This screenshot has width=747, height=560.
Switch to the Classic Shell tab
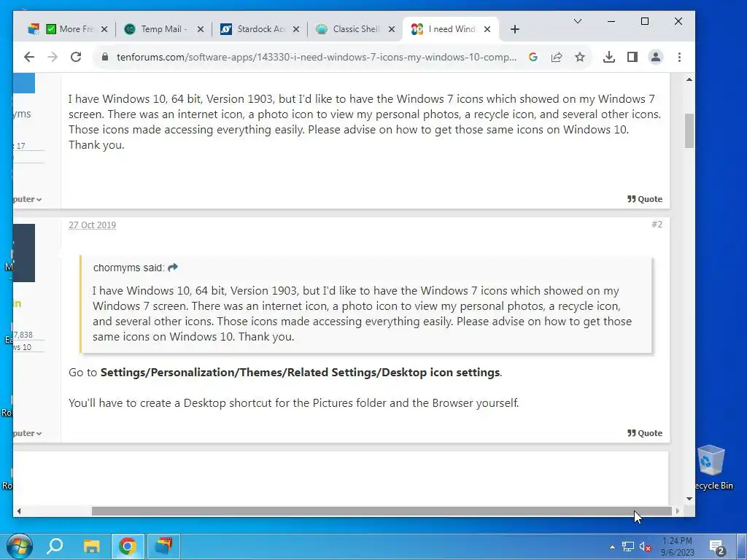pos(355,29)
